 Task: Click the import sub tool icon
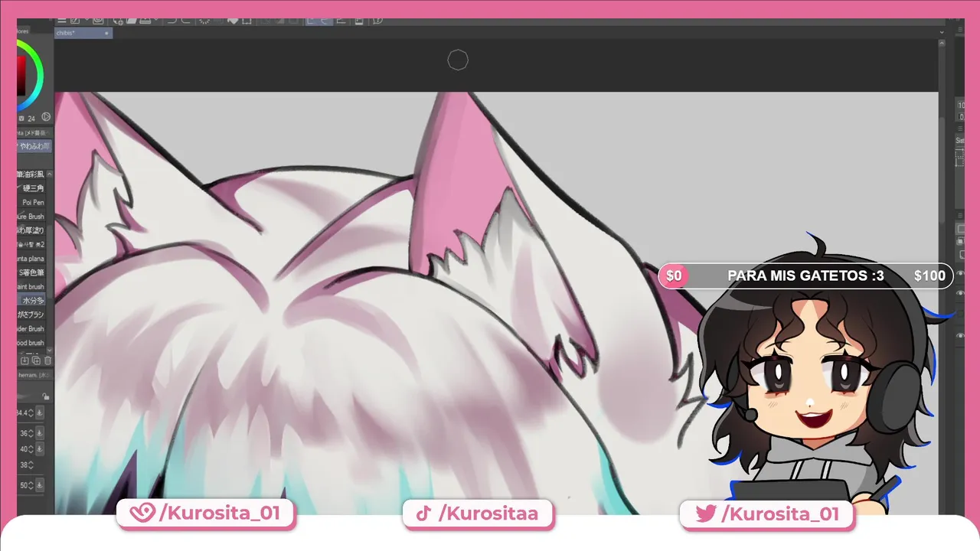24,360
